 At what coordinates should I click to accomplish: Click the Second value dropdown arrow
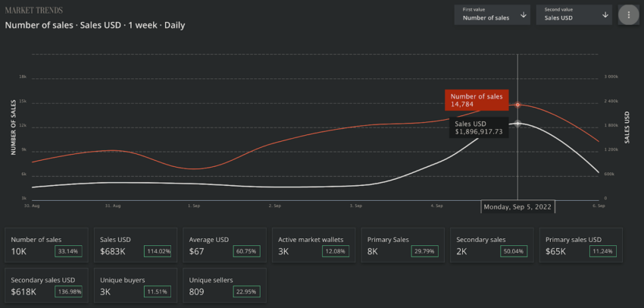[x=605, y=15]
